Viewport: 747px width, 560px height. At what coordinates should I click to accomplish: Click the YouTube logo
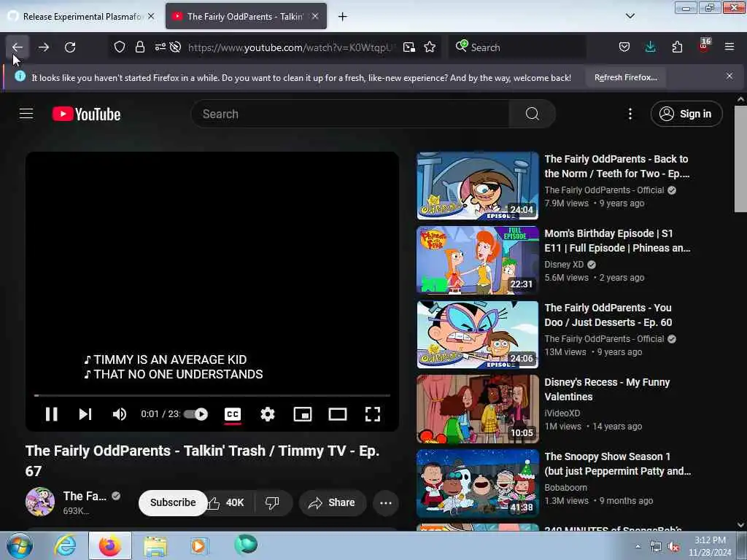86,114
